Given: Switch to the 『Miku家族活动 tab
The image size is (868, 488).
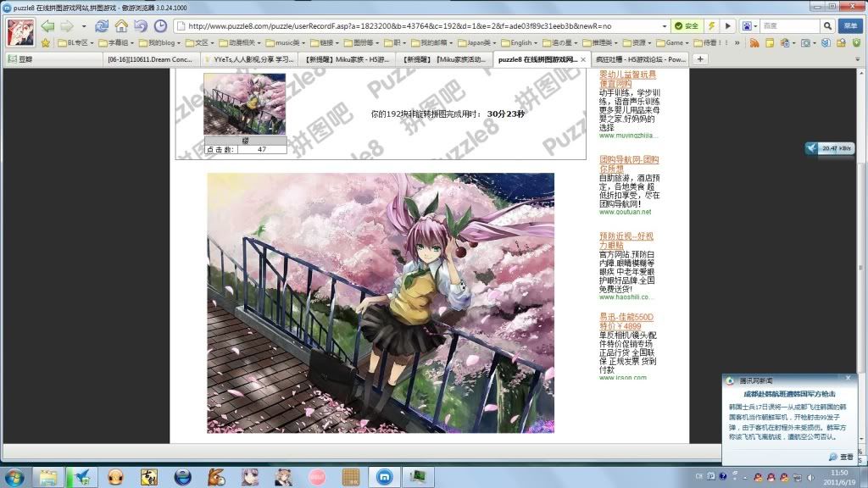Looking at the screenshot, I should coord(444,59).
